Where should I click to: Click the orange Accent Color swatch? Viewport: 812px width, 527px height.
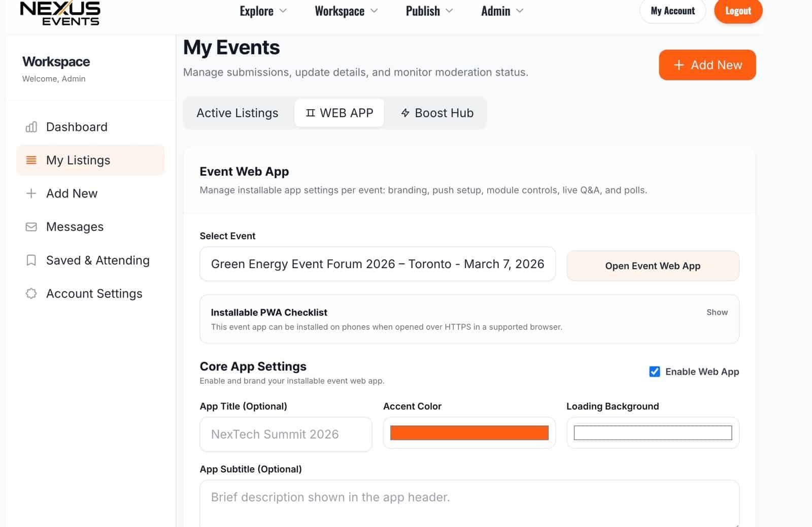point(468,433)
